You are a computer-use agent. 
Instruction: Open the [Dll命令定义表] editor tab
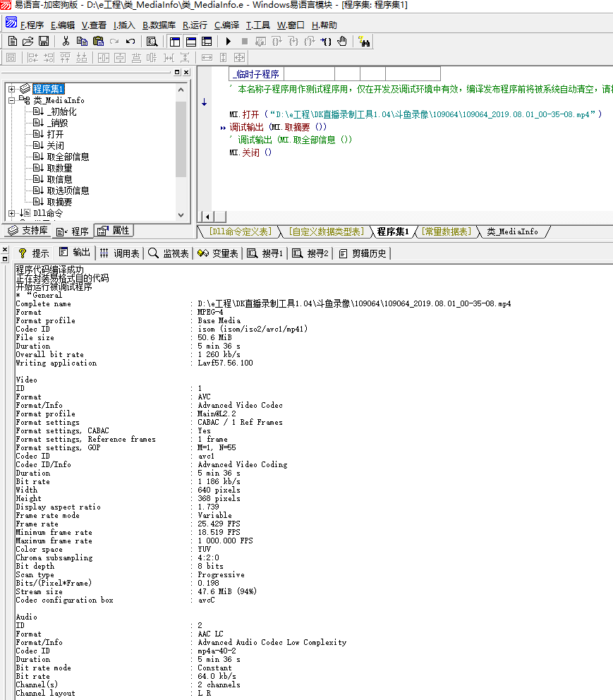pyautogui.click(x=240, y=231)
